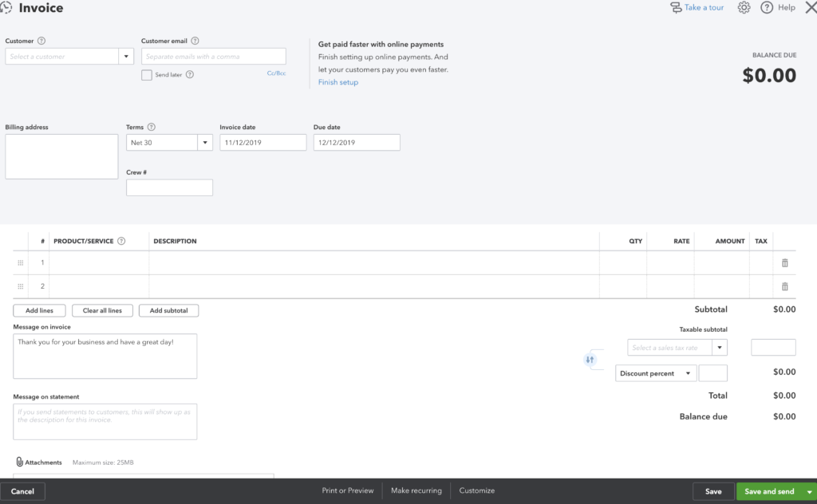
Task: Click the swap discount and tax order icon
Action: (590, 360)
